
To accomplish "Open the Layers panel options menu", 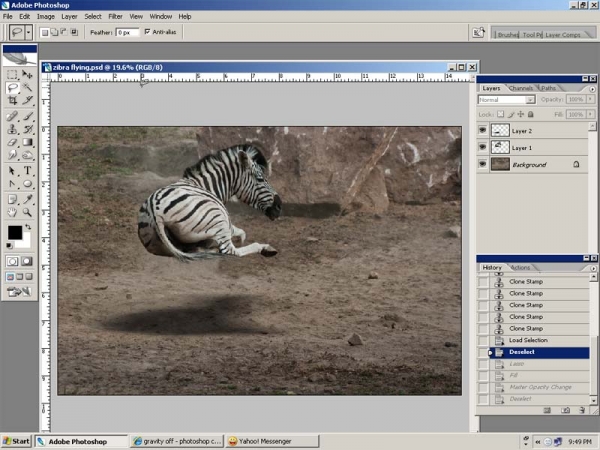I will [x=592, y=89].
